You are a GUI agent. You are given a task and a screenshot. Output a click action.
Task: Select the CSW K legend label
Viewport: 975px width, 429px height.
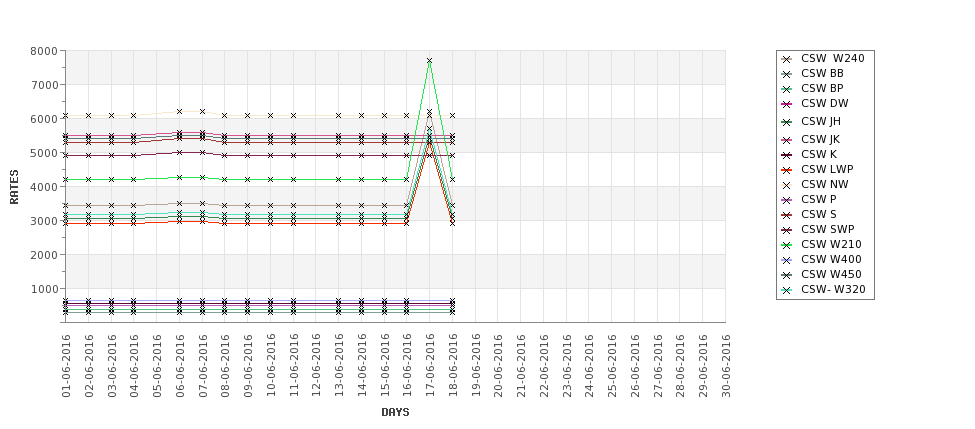pos(819,154)
